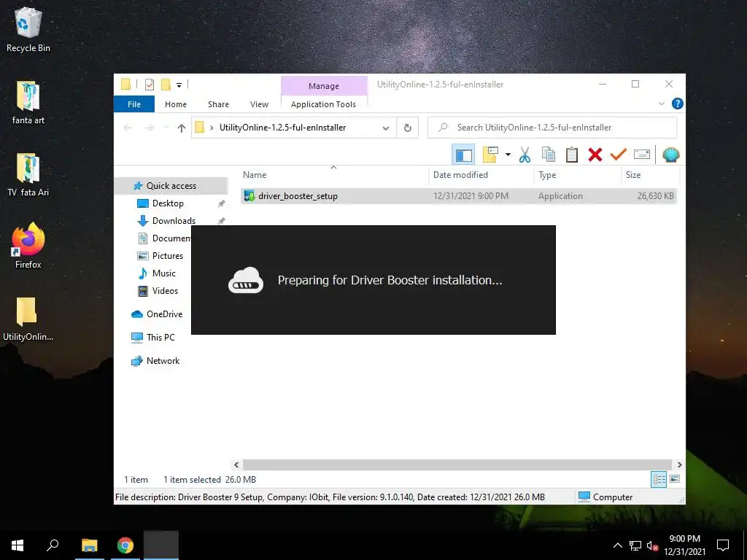Select This PC in navigation pane
Image resolution: width=747 pixels, height=560 pixels.
point(160,338)
